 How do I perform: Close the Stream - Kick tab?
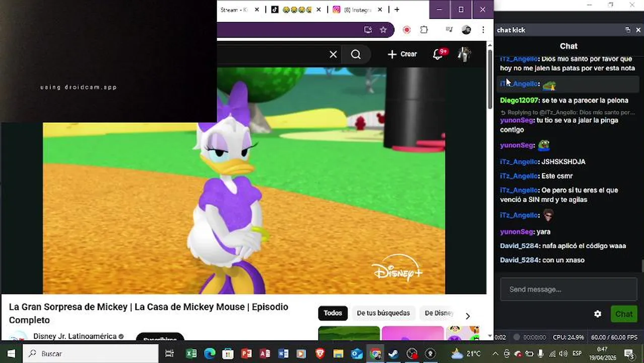(x=257, y=10)
